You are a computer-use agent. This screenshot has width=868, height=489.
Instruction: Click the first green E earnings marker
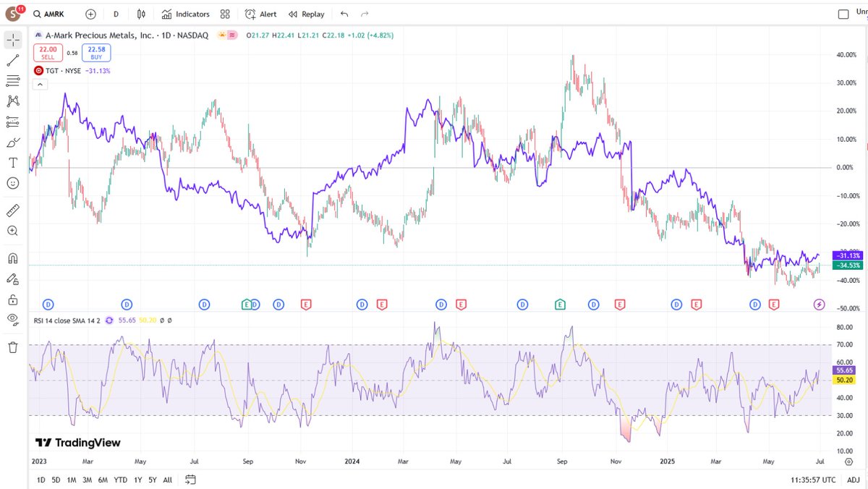[x=247, y=305]
